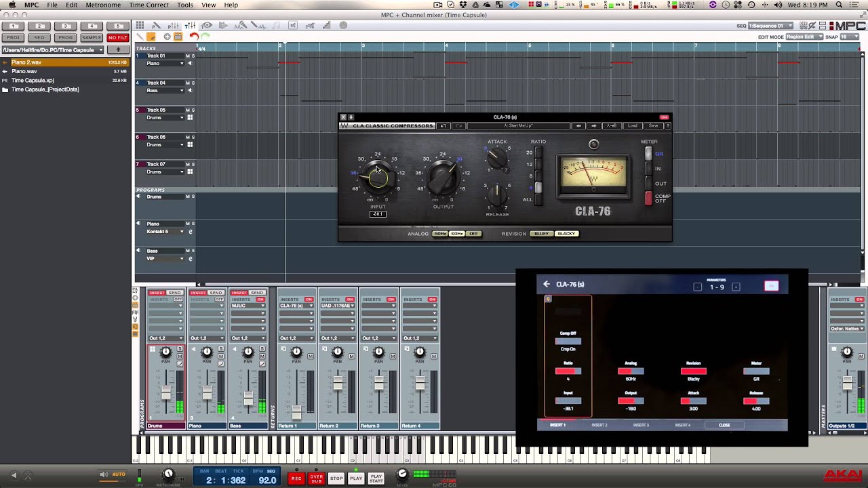Open the channel mixer view icon
The image size is (868, 488).
coord(190,25)
